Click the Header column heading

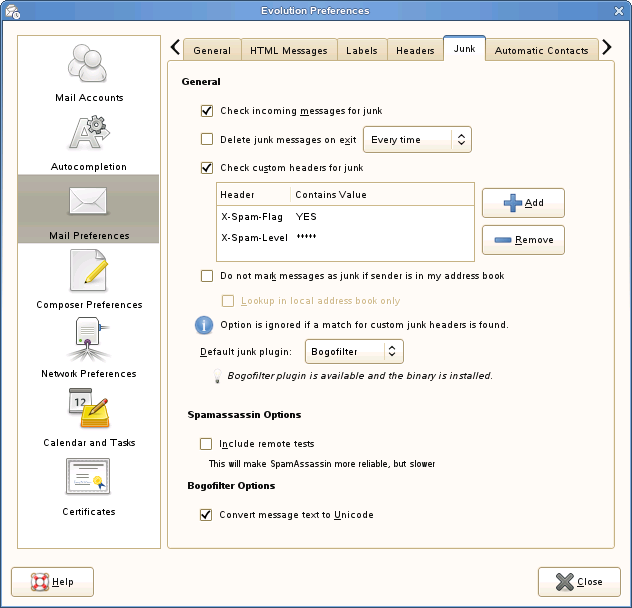pyautogui.click(x=254, y=195)
